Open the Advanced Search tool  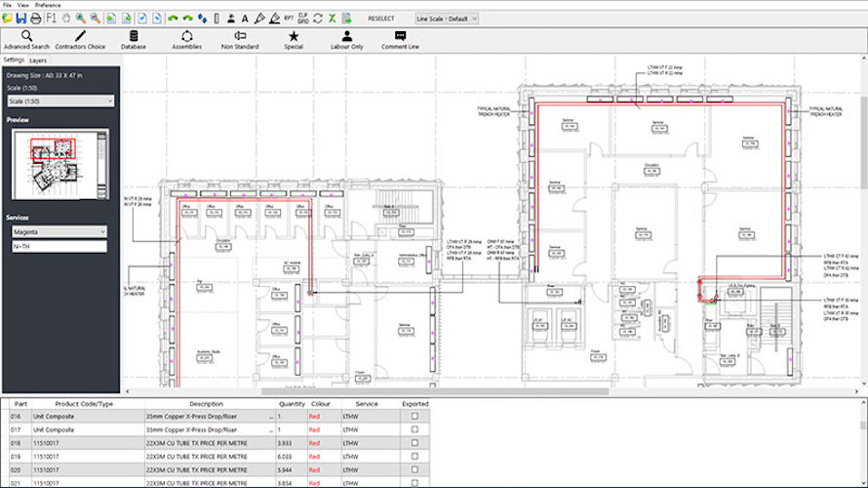click(26, 35)
